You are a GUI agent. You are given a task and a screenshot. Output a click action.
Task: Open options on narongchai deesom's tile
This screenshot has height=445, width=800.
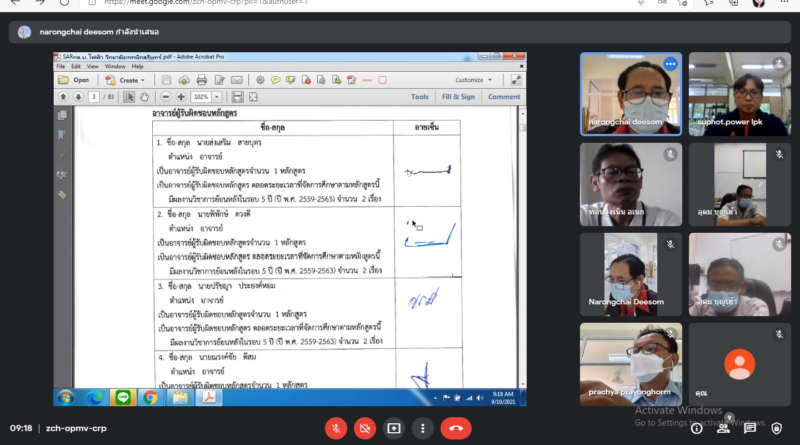670,64
